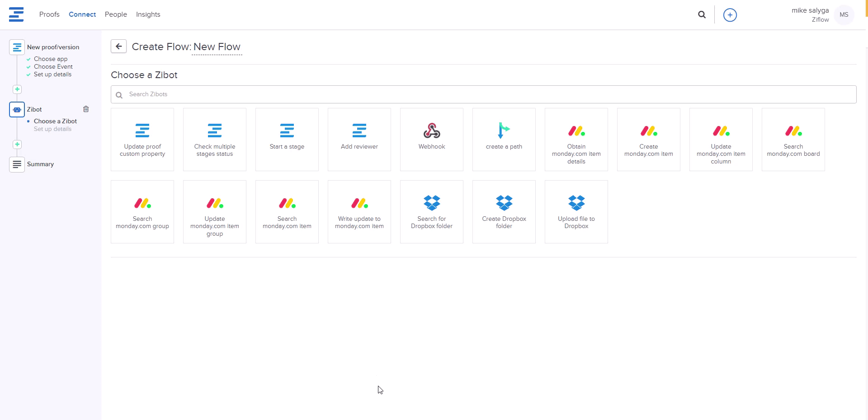Viewport: 868px width, 420px height.
Task: Click the Ziflow logo icon
Action: (x=16, y=14)
